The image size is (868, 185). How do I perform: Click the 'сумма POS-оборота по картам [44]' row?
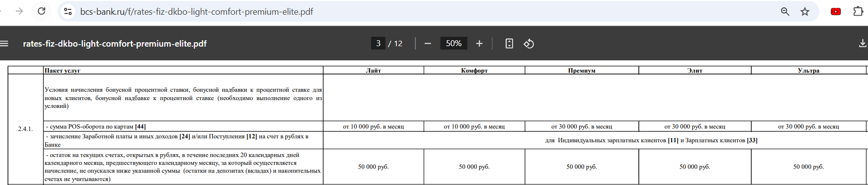click(x=183, y=127)
